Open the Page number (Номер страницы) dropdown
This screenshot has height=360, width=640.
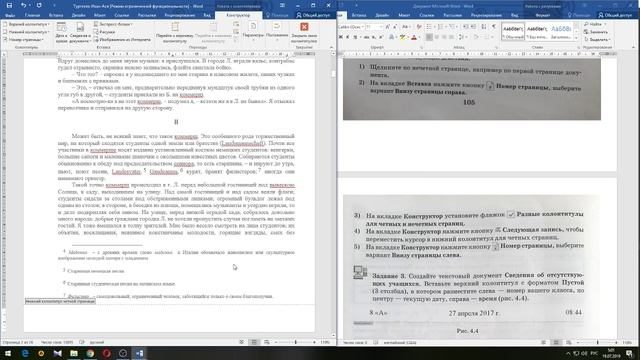pyautogui.click(x=24, y=40)
